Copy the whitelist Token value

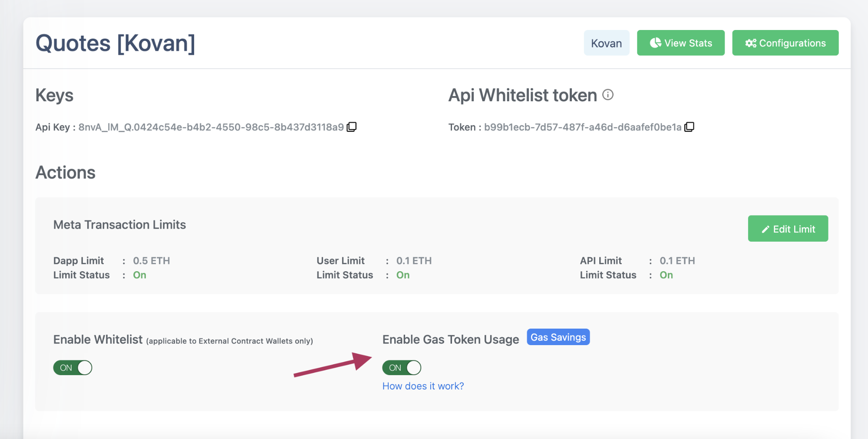click(689, 127)
